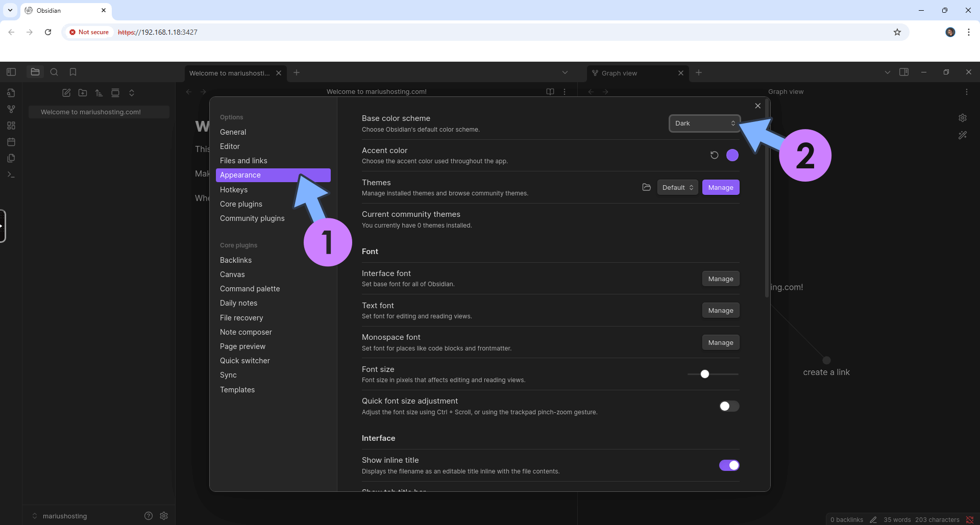Select Editor settings section
The width and height of the screenshot is (980, 525).
click(273, 146)
